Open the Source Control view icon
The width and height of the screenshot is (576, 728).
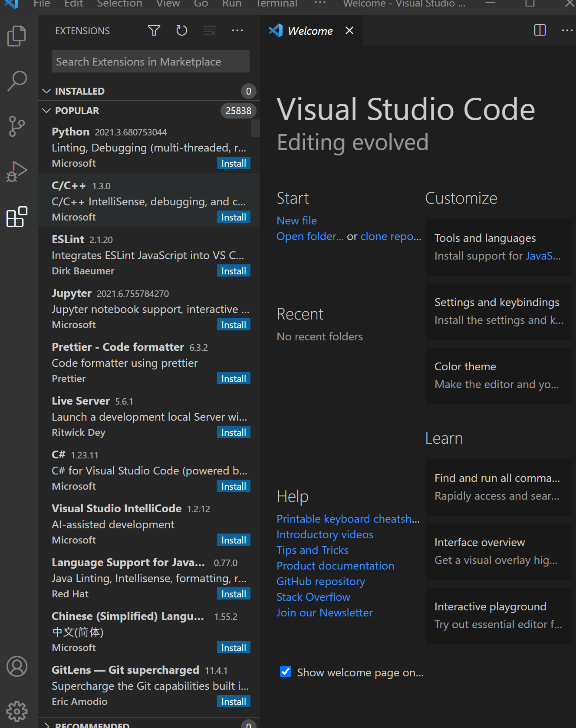click(17, 126)
